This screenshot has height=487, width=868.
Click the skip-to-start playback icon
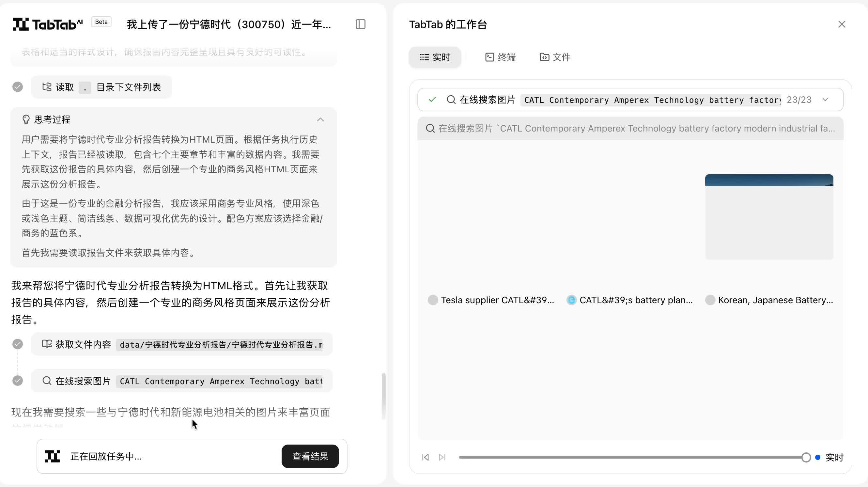(x=425, y=457)
